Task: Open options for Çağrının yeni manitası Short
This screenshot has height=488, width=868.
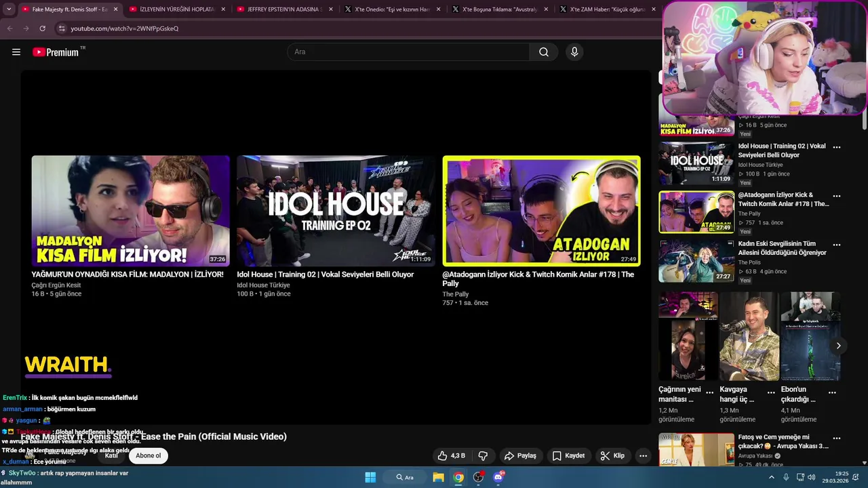Action: point(710,392)
